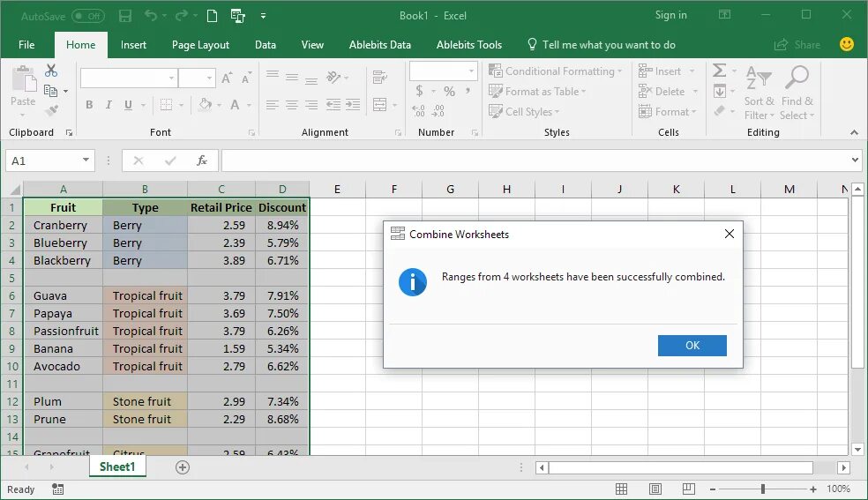Close the Combine Worksheets dialog
Viewport: 868px width, 500px height.
[729, 234]
